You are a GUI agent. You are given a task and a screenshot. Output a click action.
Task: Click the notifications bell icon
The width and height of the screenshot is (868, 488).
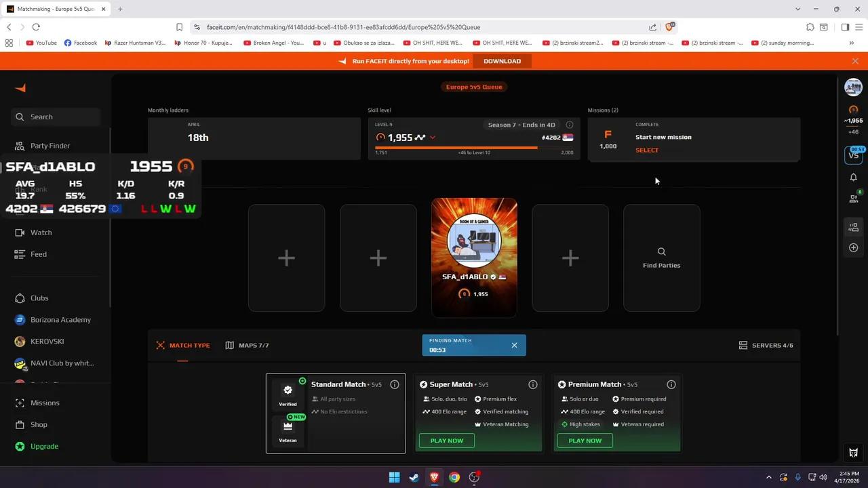(853, 178)
